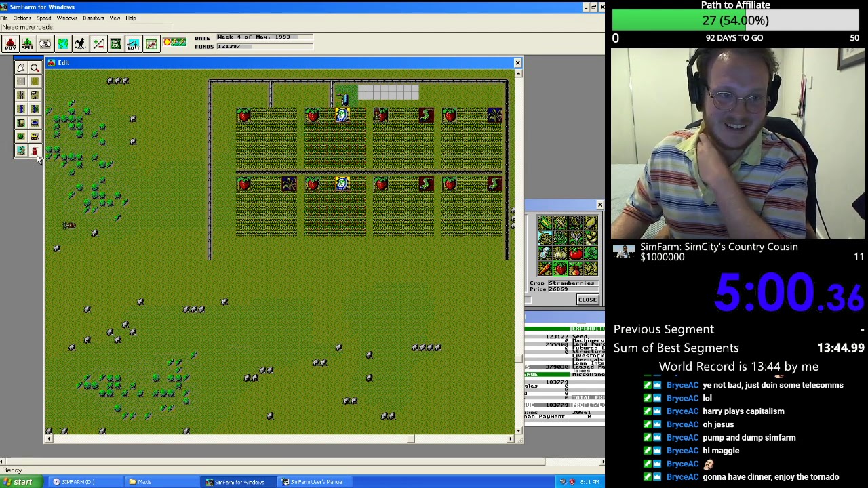Pick the carrot crop tile
The height and width of the screenshot is (488, 868).
545,268
